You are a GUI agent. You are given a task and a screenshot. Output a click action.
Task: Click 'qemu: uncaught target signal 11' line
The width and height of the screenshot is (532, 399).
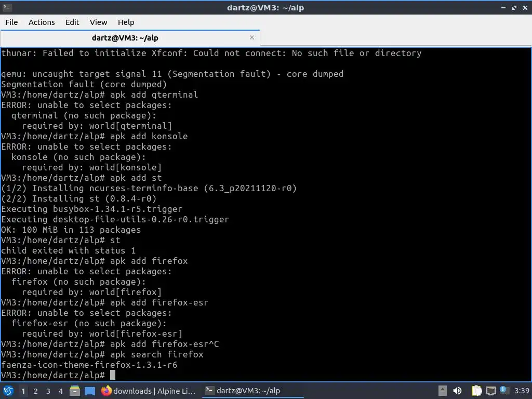[172, 74]
